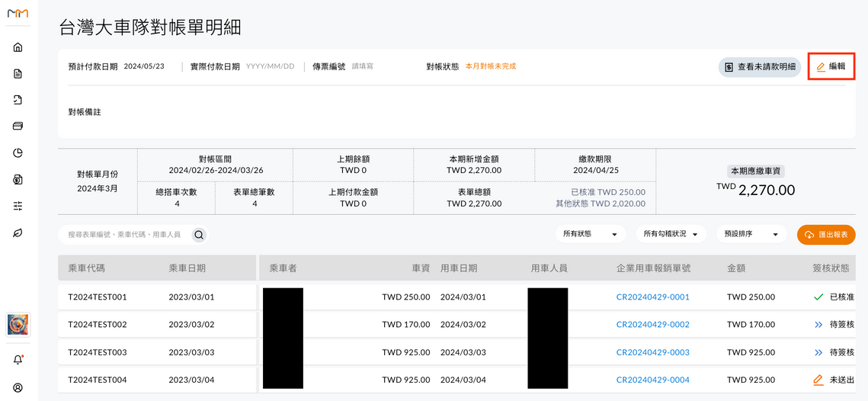The height and width of the screenshot is (401, 868).
Task: Click the company avatar thumbnail in sidebar
Action: 18,325
